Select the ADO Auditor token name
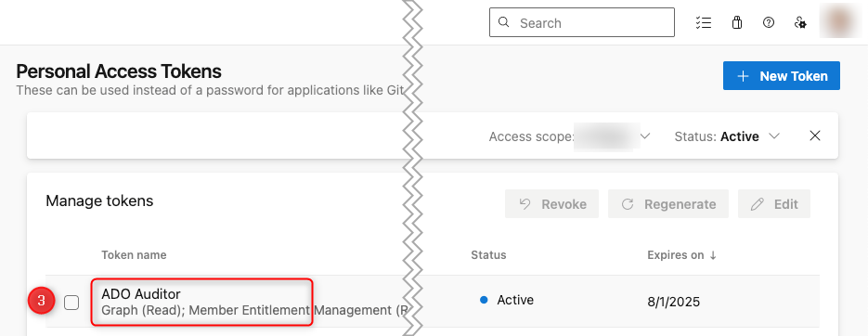The width and height of the screenshot is (868, 336). tap(140, 294)
